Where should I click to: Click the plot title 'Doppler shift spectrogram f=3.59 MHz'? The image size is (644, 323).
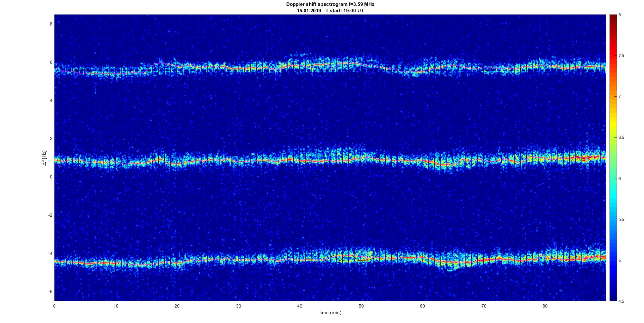(x=330, y=5)
